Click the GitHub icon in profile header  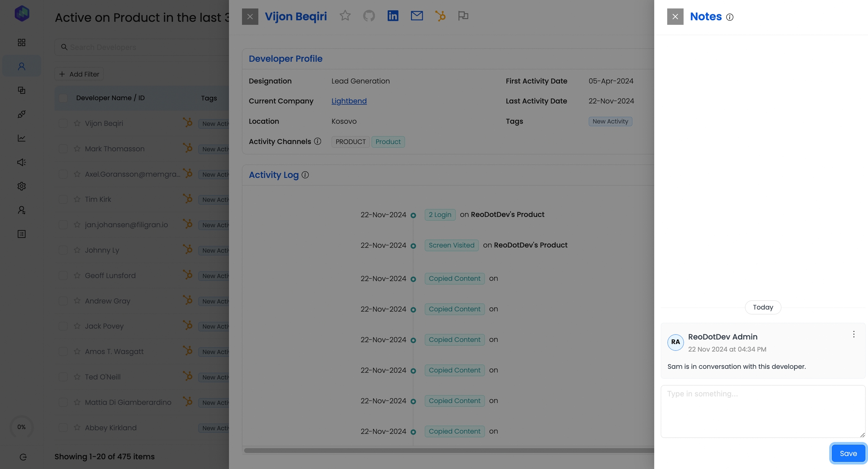[369, 16]
